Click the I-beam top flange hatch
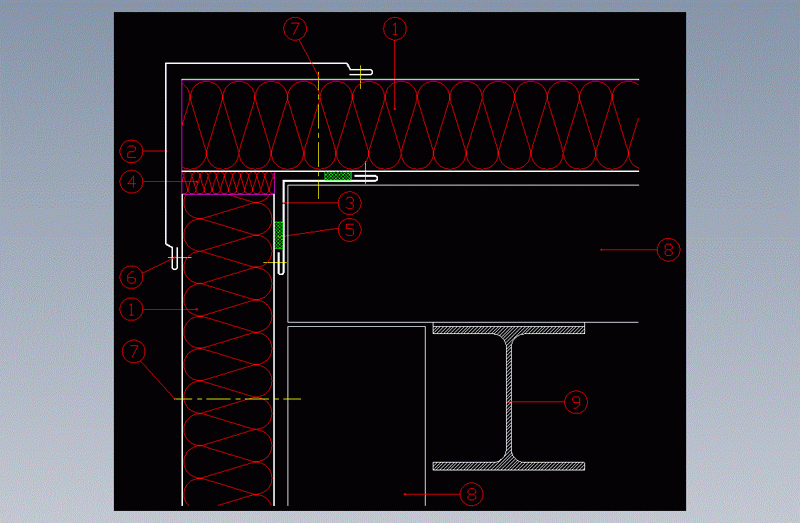 coord(508,328)
